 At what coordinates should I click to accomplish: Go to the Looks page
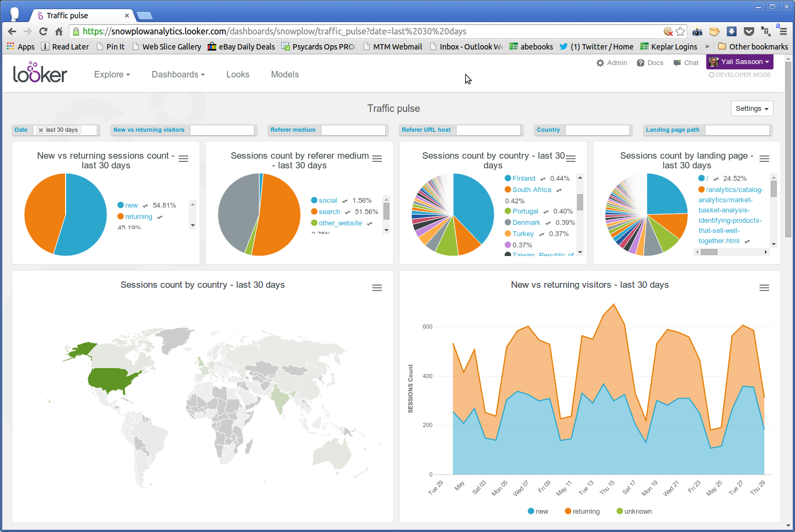[238, 75]
